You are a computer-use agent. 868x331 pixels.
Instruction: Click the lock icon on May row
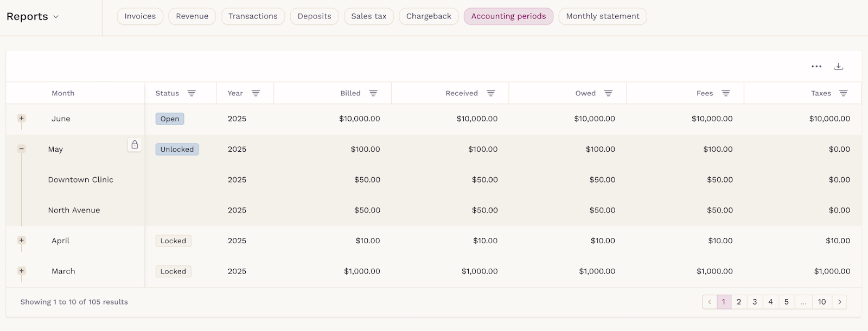click(135, 145)
